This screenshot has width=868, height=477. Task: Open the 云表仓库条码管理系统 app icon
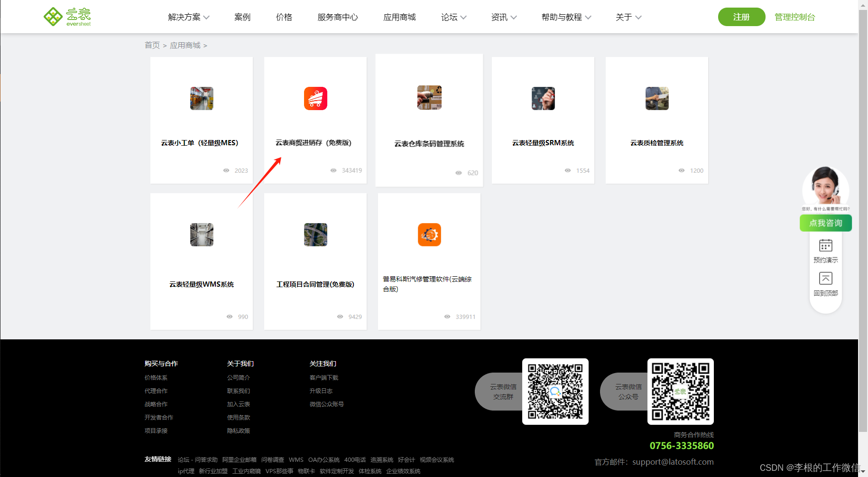coord(429,97)
